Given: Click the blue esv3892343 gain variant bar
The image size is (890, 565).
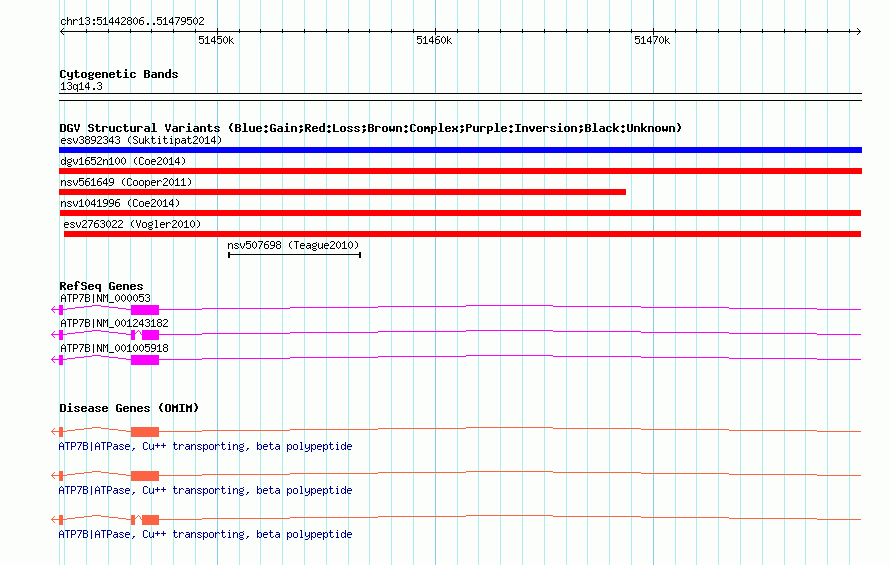Looking at the screenshot, I should (460, 150).
